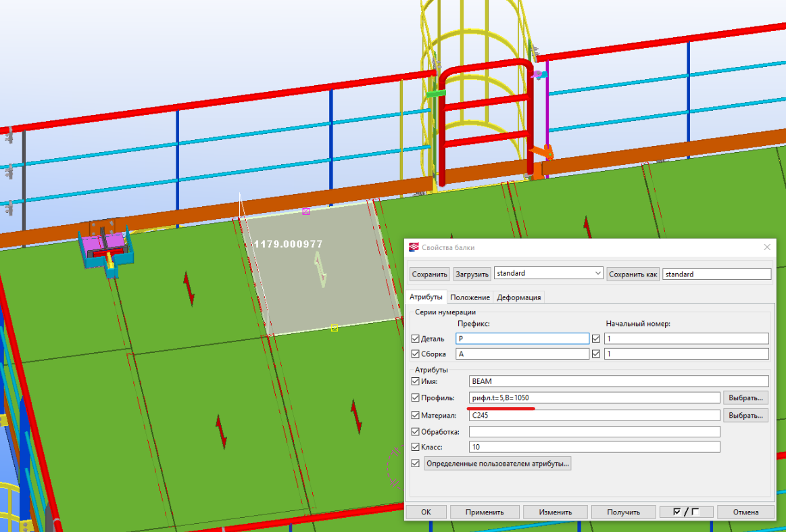Click the Tekla logo in dialog title bar
The width and height of the screenshot is (786, 532).
[414, 247]
